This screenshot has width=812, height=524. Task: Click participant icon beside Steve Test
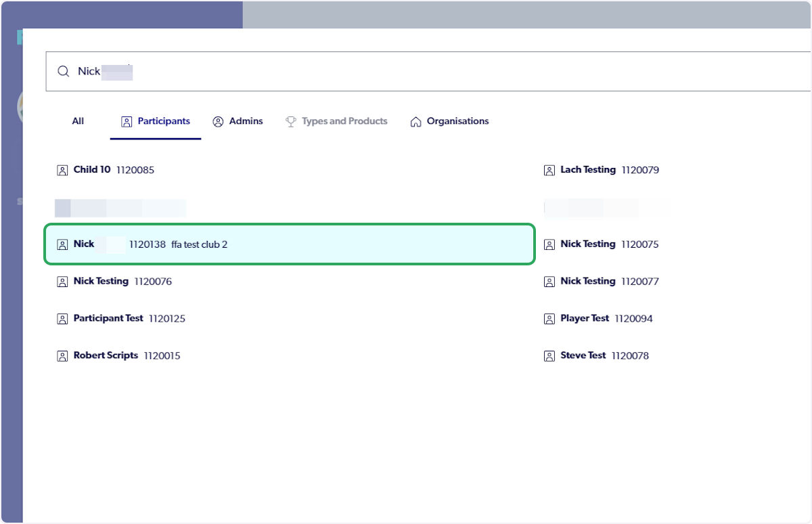549,355
